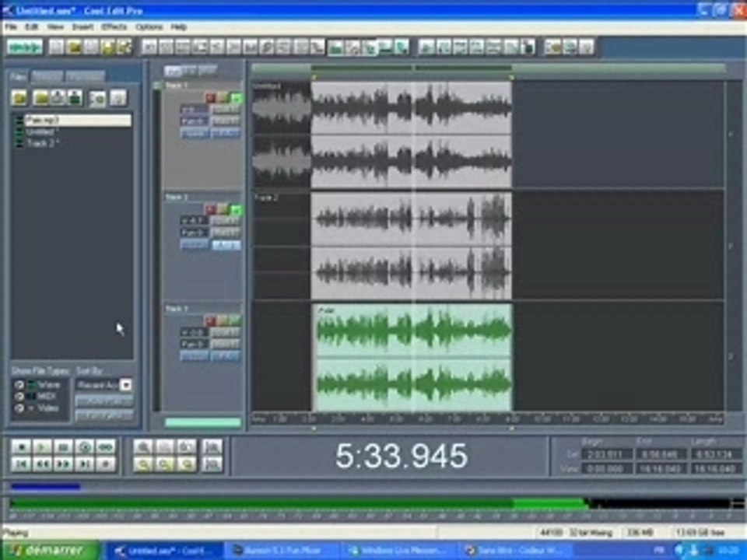Click the 5:33.945 time display
Image resolution: width=747 pixels, height=560 pixels.
[x=402, y=456]
